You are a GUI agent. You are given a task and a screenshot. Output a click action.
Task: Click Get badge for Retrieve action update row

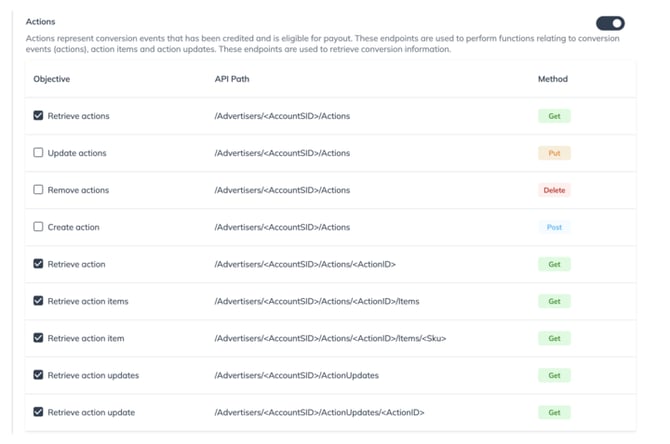pyautogui.click(x=553, y=412)
